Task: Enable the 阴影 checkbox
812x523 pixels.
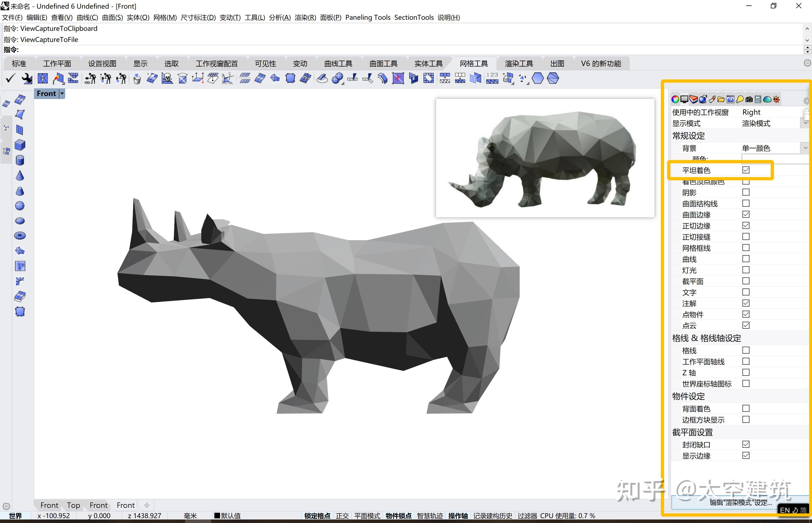Action: (746, 192)
